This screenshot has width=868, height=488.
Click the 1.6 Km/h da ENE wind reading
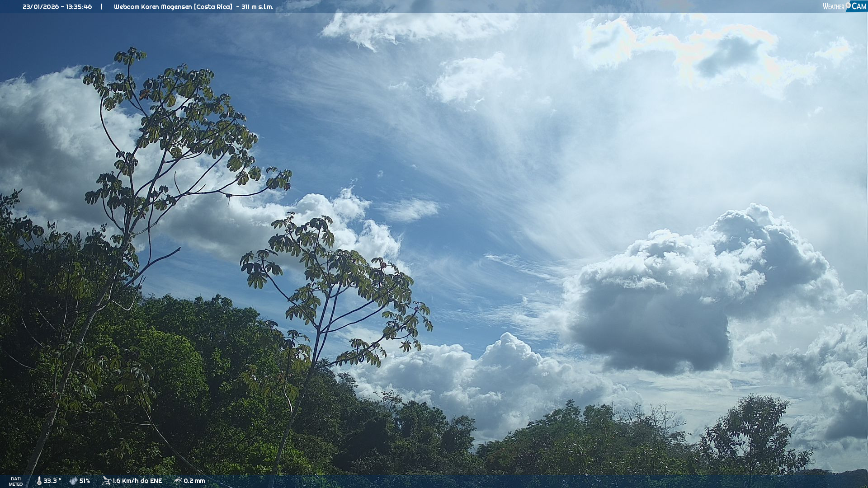pyautogui.click(x=137, y=481)
